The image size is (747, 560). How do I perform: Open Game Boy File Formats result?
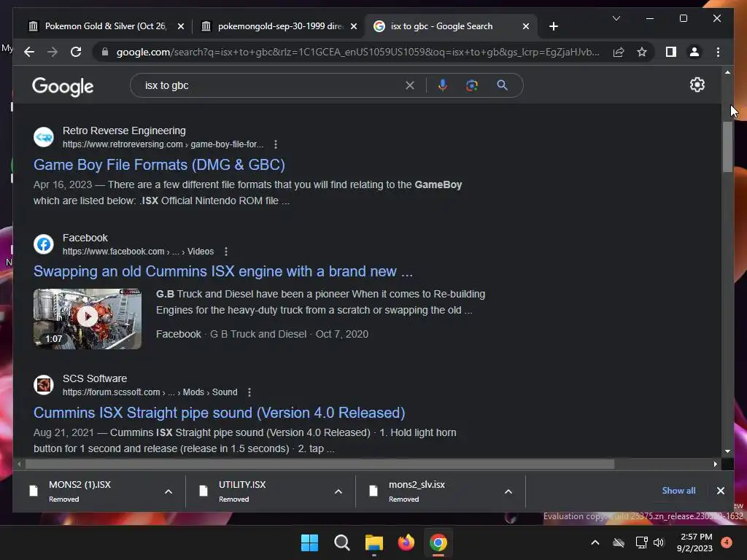(x=159, y=165)
